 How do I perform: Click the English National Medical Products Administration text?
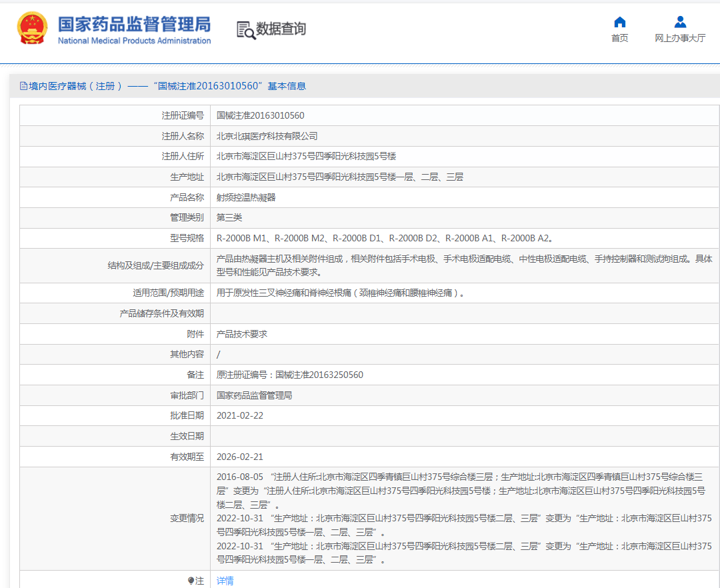coord(134,41)
